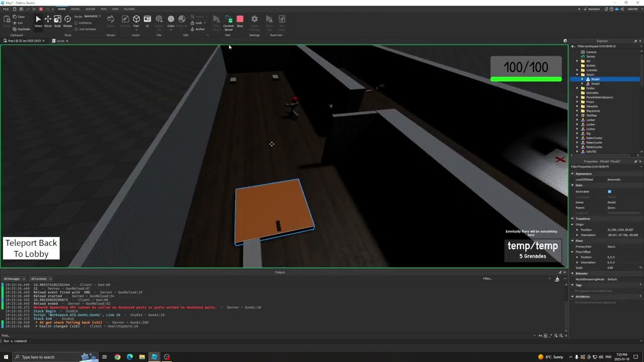Open Game Settings
644x362 pixels.
click(254, 20)
